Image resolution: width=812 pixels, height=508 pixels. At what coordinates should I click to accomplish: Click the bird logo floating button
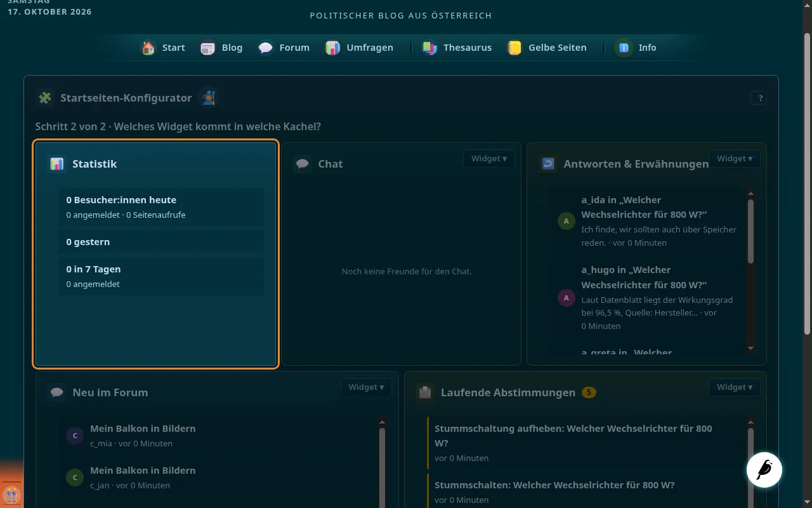coord(764,470)
